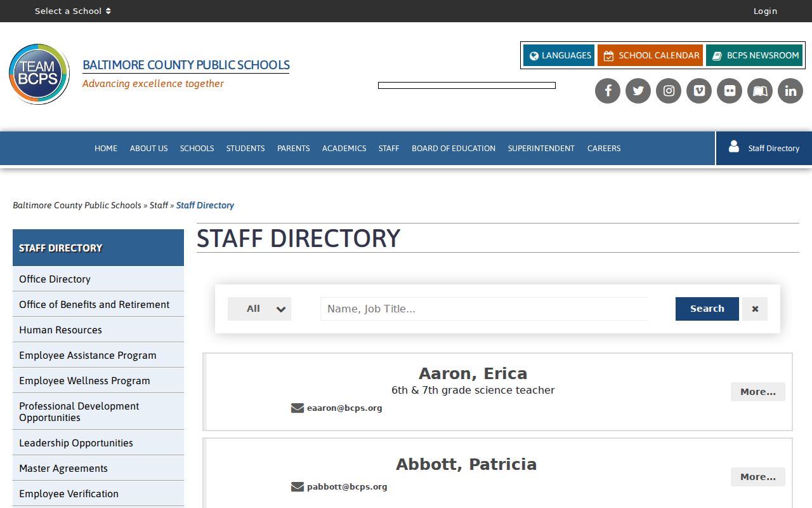Open the Board of Education menu

point(454,148)
